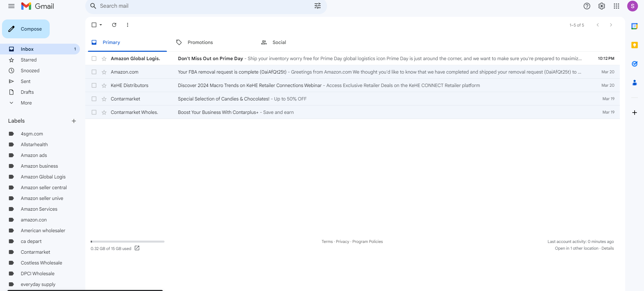
Task: Show search options filter icon
Action: (x=318, y=6)
